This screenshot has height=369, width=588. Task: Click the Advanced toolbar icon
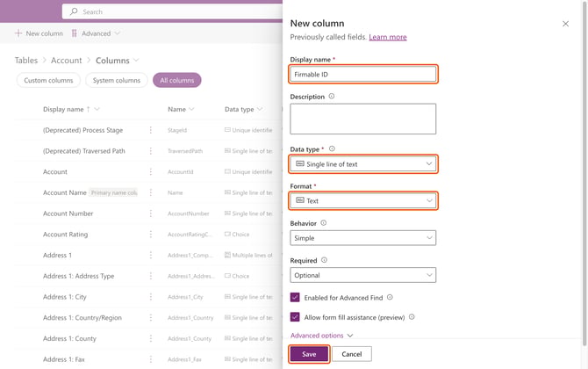(x=75, y=33)
